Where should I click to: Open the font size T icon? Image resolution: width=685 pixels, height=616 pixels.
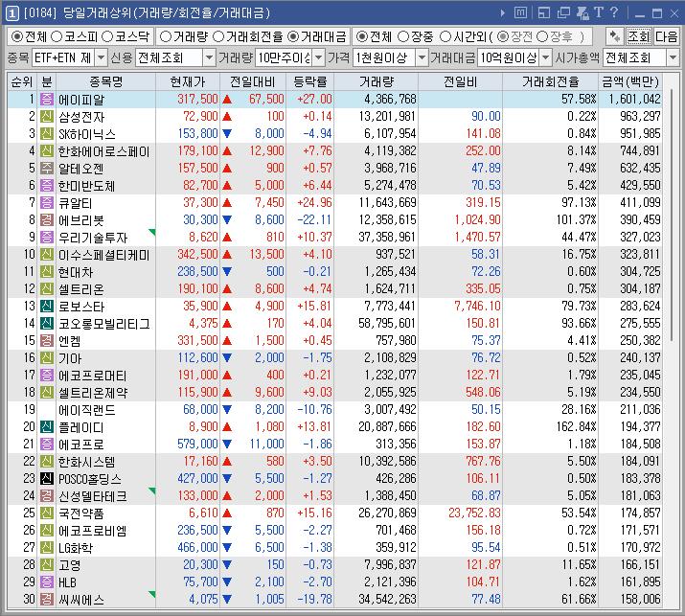coord(599,12)
